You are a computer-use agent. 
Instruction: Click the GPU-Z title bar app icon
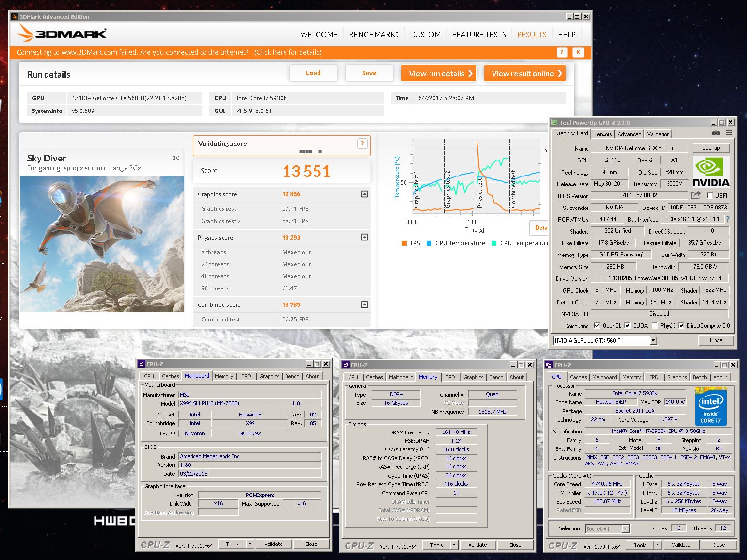tap(555, 123)
